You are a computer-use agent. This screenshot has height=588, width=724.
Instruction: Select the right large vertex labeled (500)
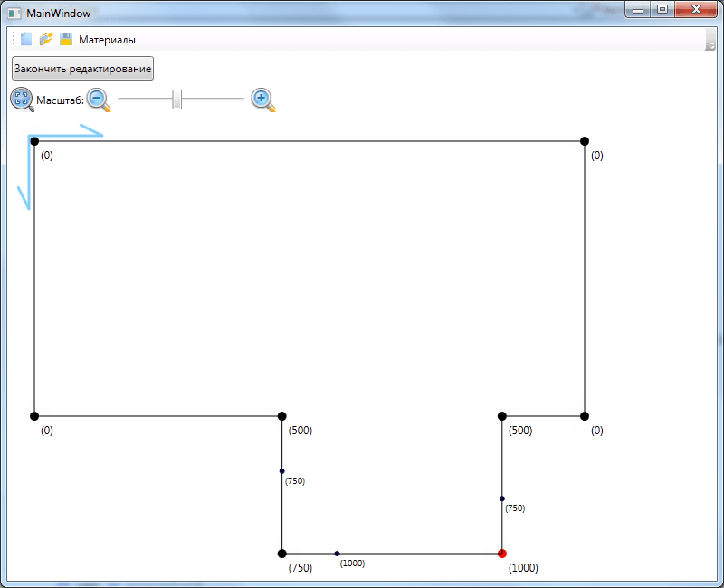(x=502, y=416)
